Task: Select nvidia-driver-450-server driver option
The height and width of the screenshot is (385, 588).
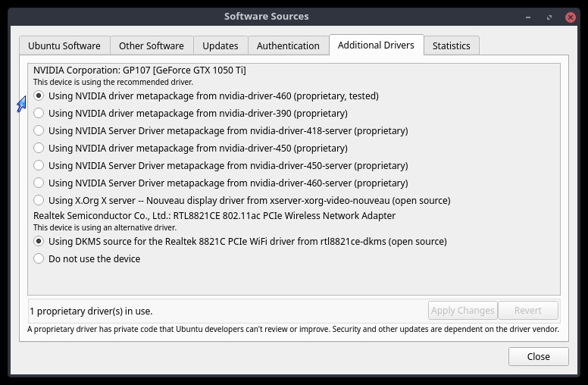Action: click(39, 166)
